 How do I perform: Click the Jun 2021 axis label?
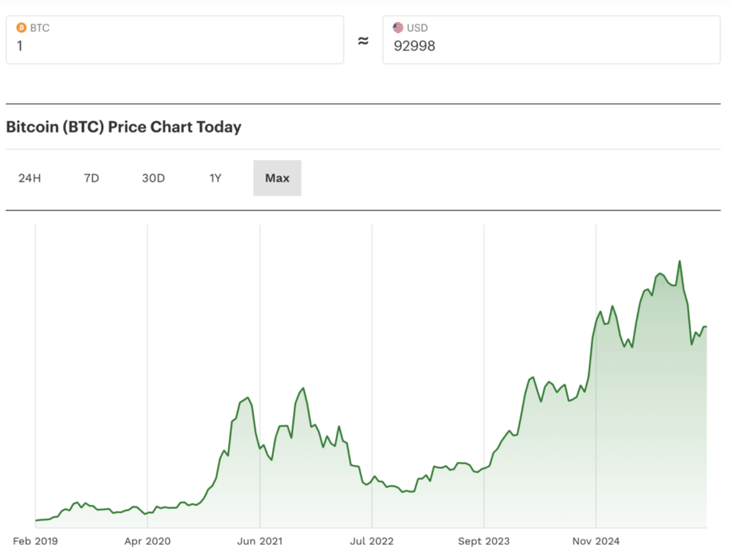click(x=260, y=541)
